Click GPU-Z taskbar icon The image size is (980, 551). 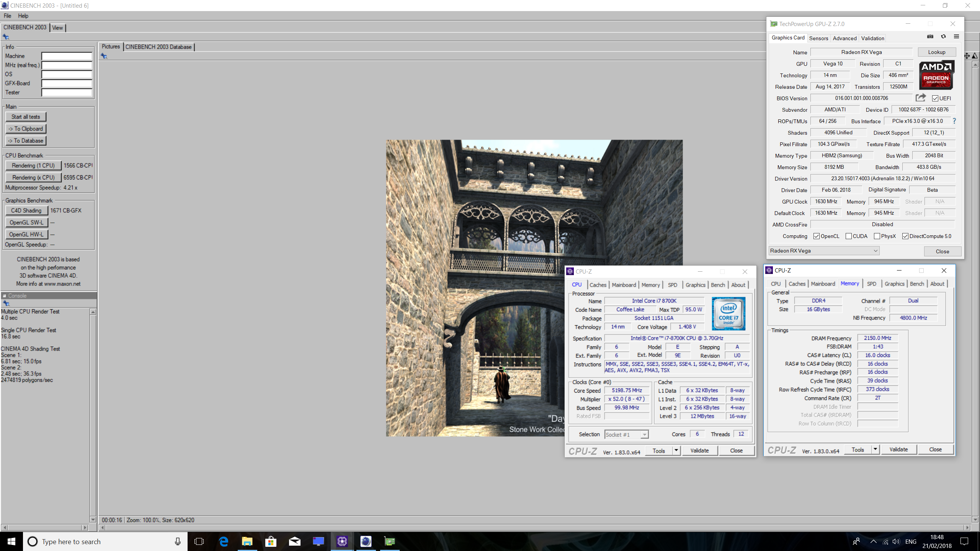click(x=390, y=541)
